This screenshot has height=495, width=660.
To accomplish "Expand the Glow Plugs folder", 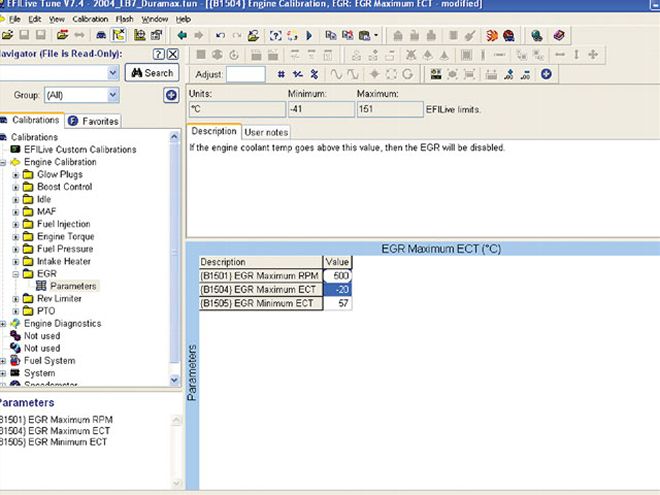I will 16,175.
